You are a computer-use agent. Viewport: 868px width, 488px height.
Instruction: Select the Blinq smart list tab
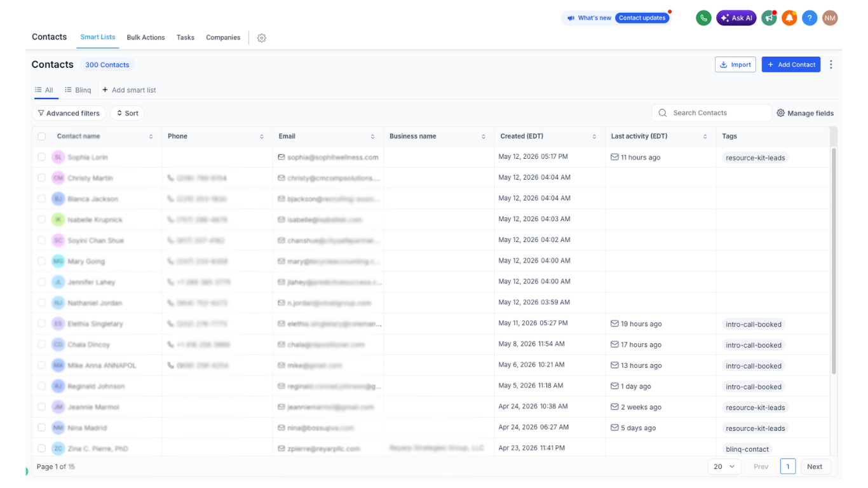[78, 90]
